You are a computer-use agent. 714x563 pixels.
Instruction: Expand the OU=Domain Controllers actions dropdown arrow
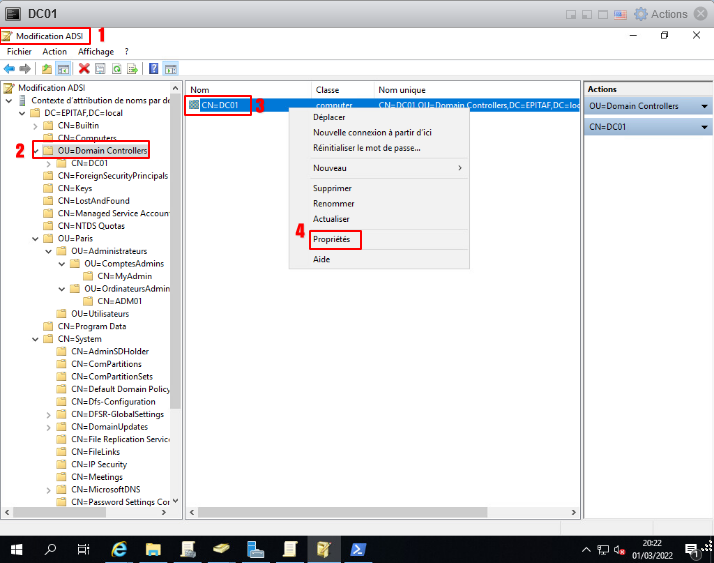click(x=704, y=106)
